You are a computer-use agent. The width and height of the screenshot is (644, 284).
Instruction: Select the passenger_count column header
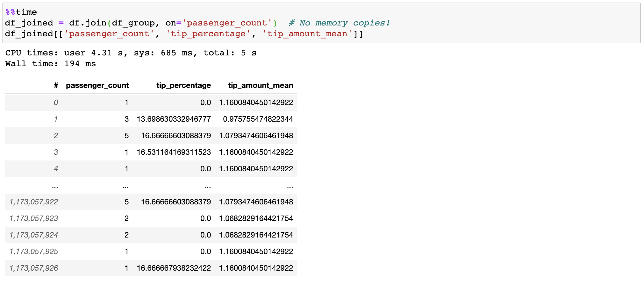click(97, 85)
